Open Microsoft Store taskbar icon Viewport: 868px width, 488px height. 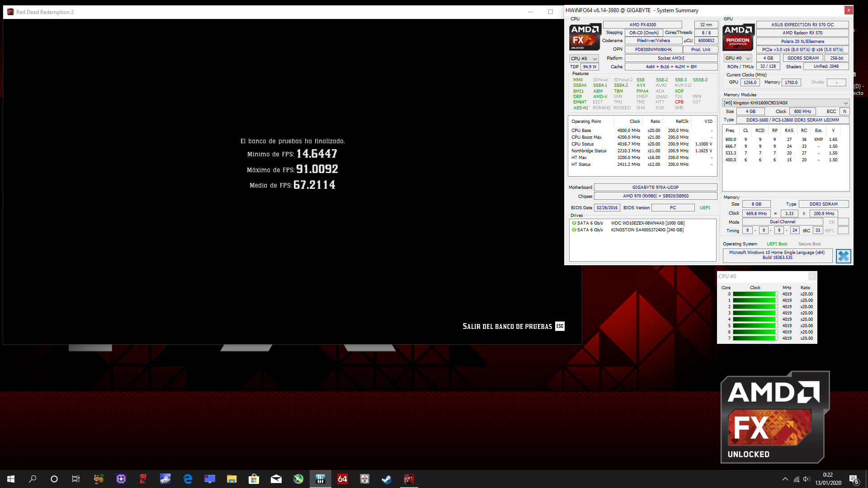pyautogui.click(x=254, y=479)
